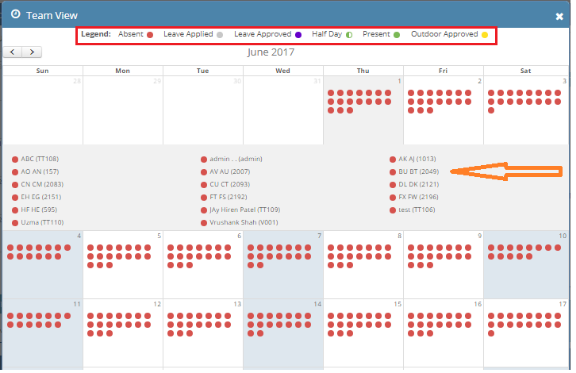Click the Outdoor Approved yellow legend dot
This screenshot has width=576, height=373.
(485, 35)
